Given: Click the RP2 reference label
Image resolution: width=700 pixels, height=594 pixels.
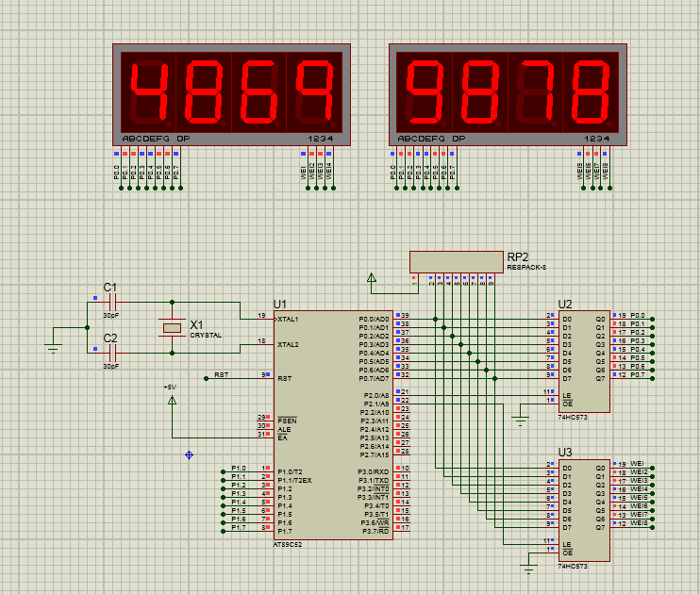Looking at the screenshot, I should pyautogui.click(x=517, y=257).
